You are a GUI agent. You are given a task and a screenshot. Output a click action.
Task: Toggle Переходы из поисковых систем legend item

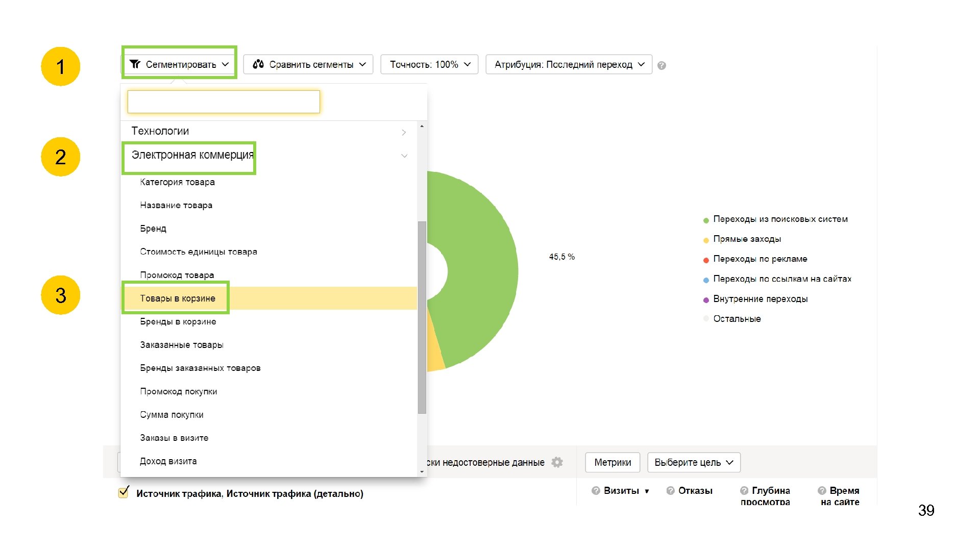pyautogui.click(x=780, y=219)
